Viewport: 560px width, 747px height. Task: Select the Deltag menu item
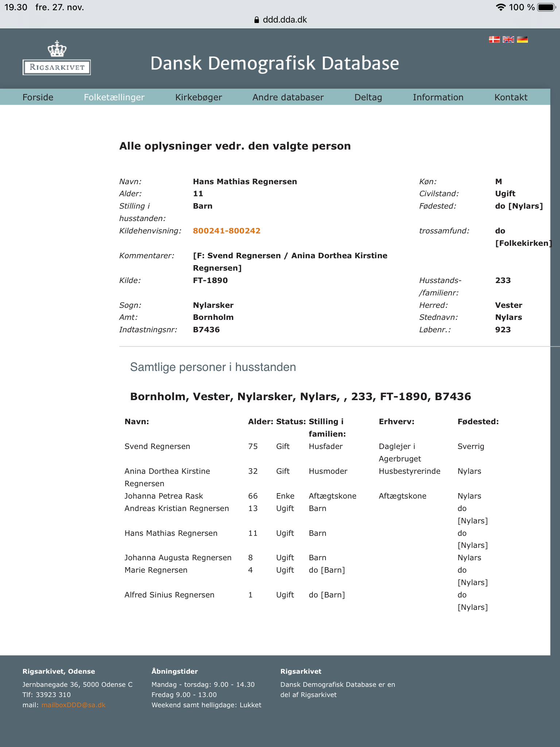368,97
